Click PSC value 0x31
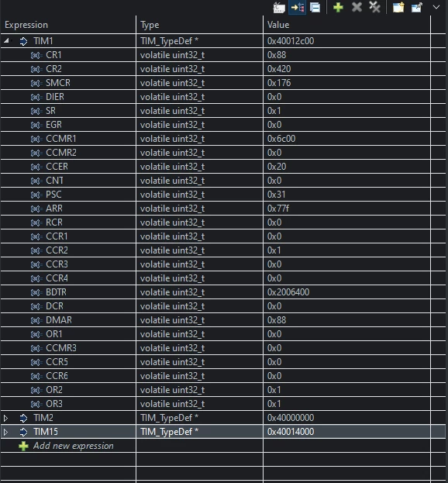Viewport: 448px width, 483px height. point(276,195)
